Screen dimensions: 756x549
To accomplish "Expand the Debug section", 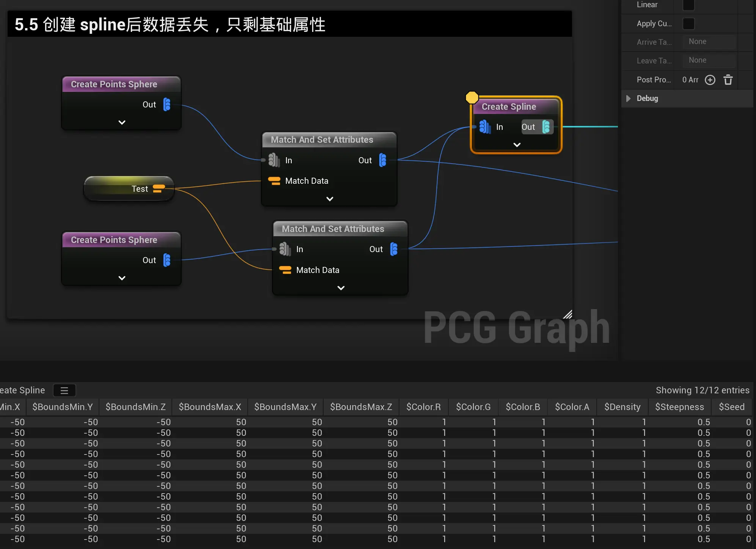I will pyautogui.click(x=628, y=98).
